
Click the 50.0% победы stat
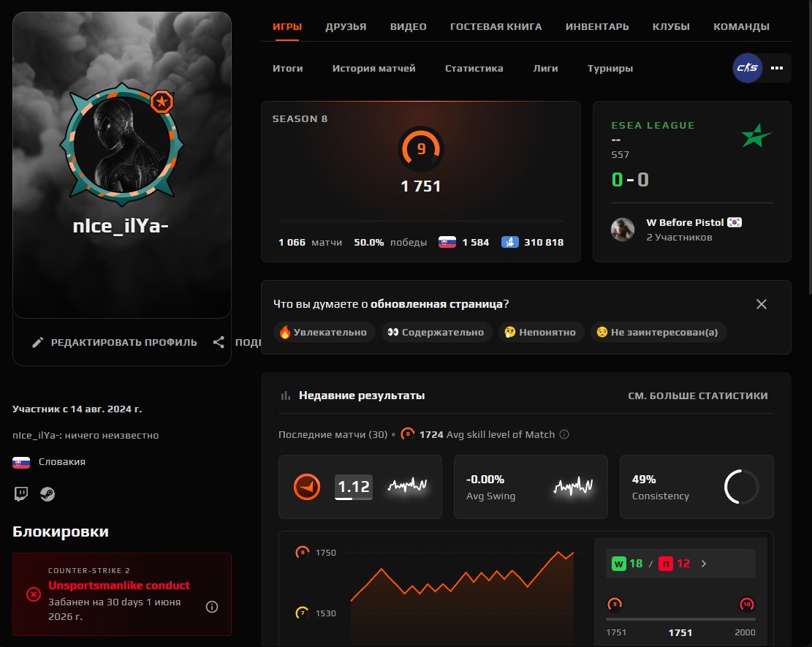390,243
